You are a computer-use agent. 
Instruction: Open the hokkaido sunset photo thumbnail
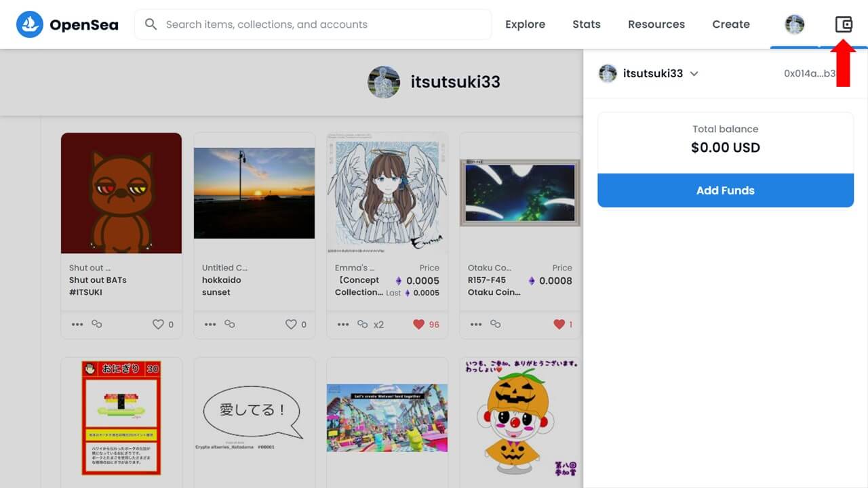(254, 193)
